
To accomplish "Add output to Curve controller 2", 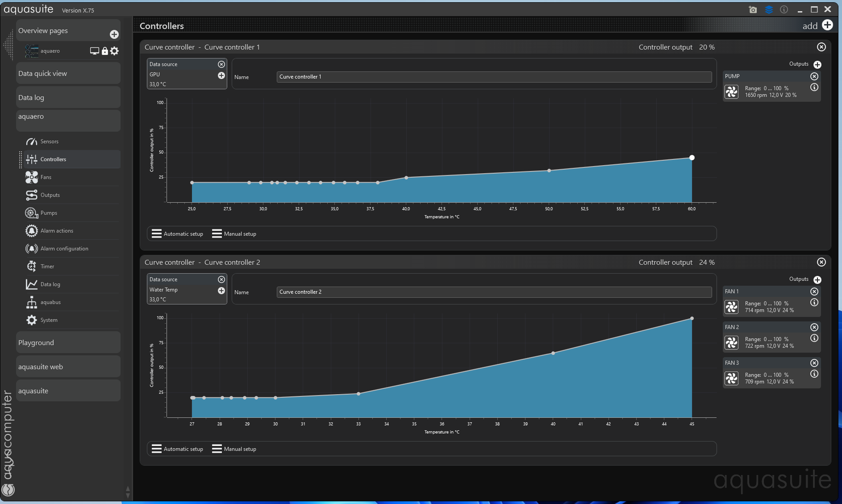I will [817, 279].
